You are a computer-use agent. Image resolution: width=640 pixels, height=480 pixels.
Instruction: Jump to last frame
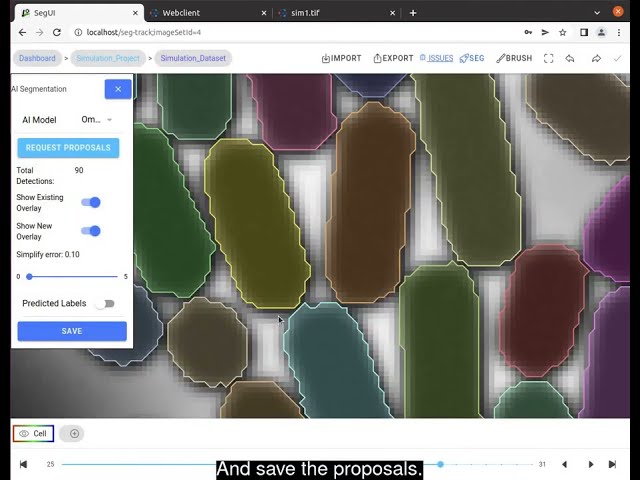[612, 464]
